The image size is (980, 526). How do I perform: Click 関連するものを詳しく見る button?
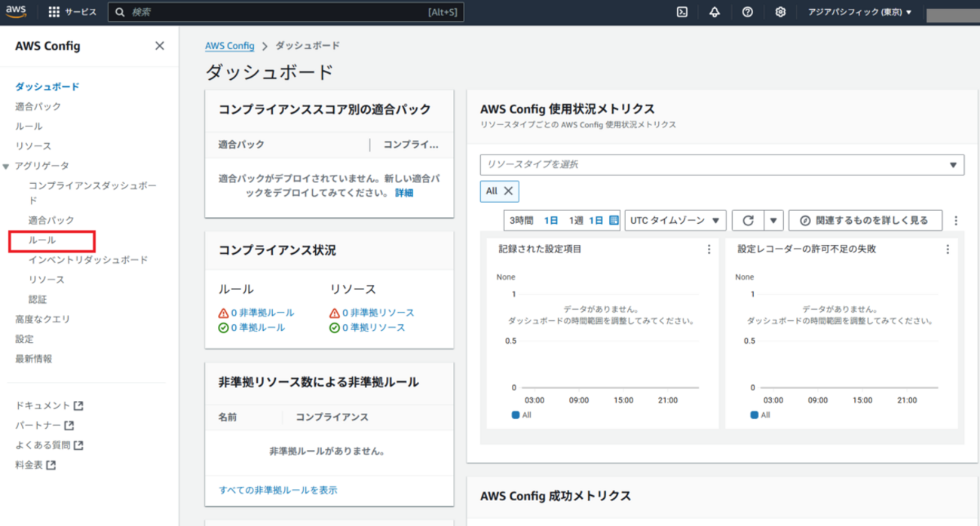865,220
